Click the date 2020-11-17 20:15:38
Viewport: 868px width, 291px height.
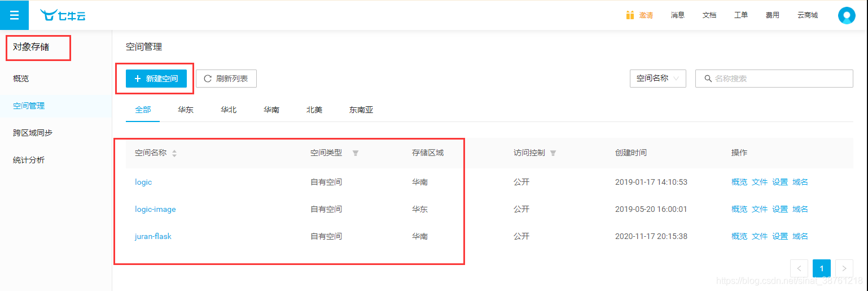tap(651, 236)
